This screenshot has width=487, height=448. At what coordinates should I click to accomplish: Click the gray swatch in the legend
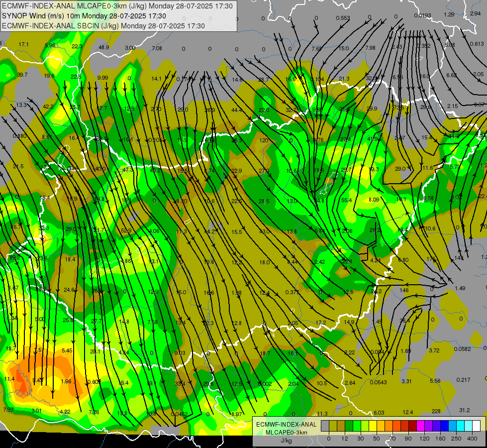point(325,426)
